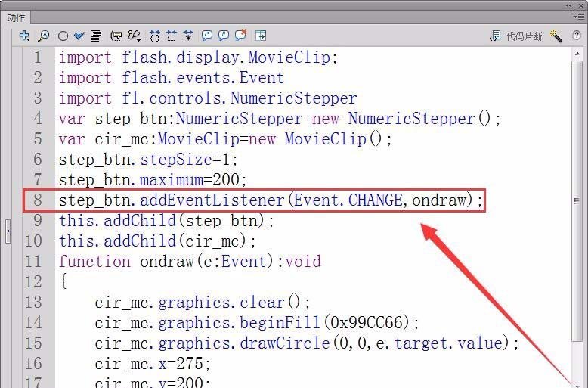Click the insert target path icon

[x=63, y=36]
